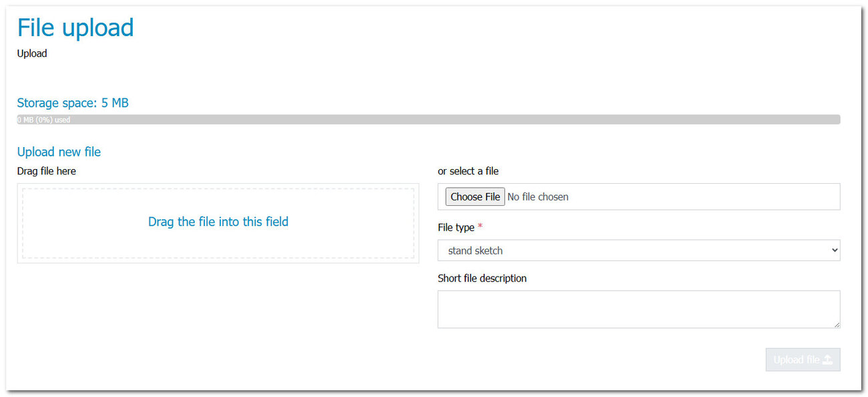This screenshot has height=397, width=868.
Task: Click the description text area resize handle
Action: (x=837, y=325)
